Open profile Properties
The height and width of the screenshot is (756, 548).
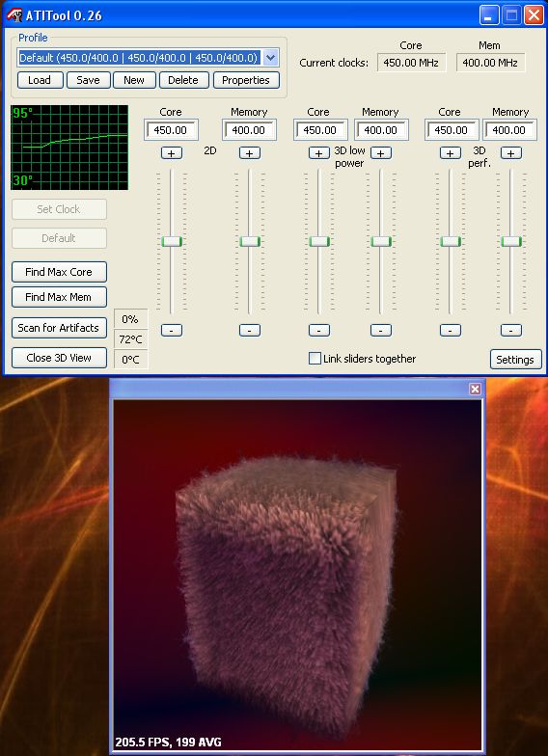pos(246,80)
